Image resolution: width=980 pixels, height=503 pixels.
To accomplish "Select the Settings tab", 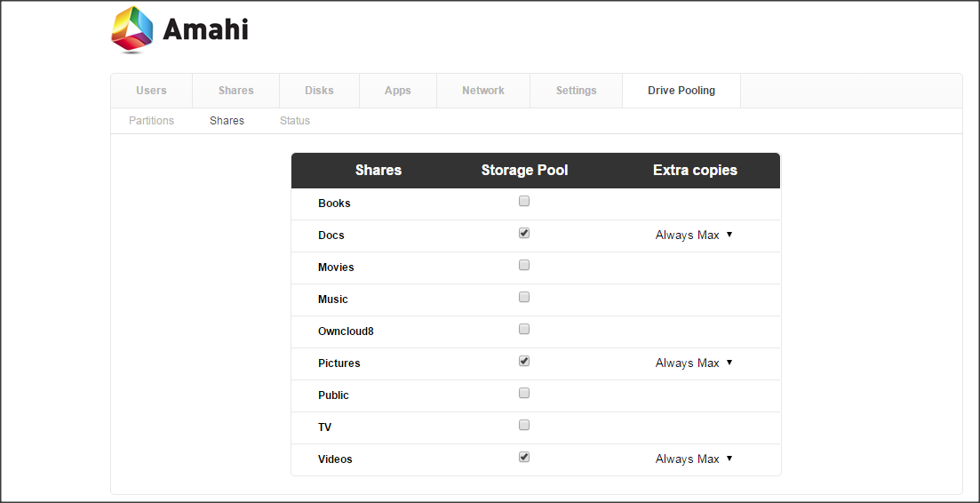I will click(577, 91).
